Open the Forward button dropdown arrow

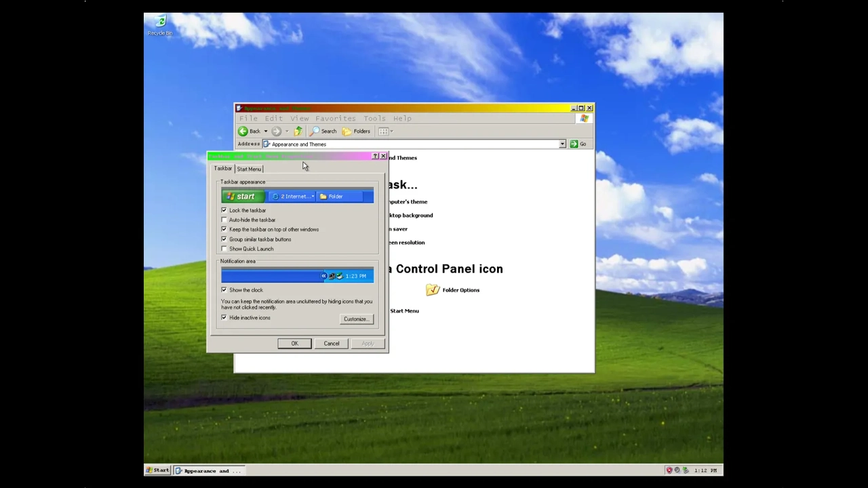tap(286, 131)
